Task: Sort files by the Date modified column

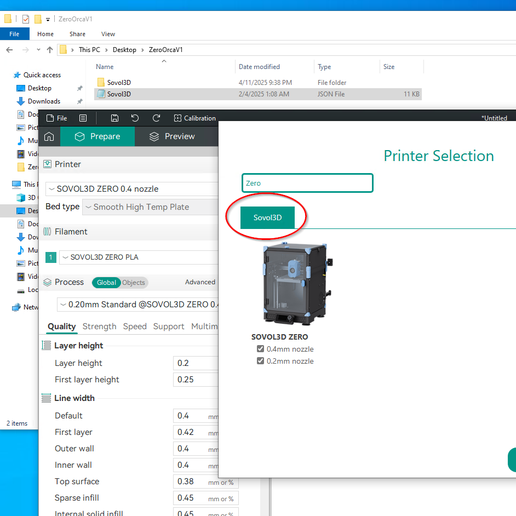Action: point(259,67)
